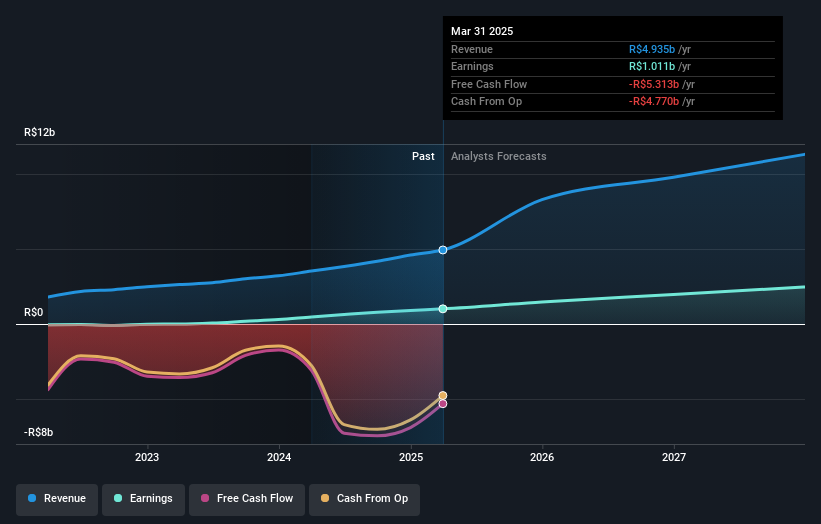Screen dimensions: 821x524
Task: Click the Mar 31 2025 tooltip date
Action: [x=482, y=31]
